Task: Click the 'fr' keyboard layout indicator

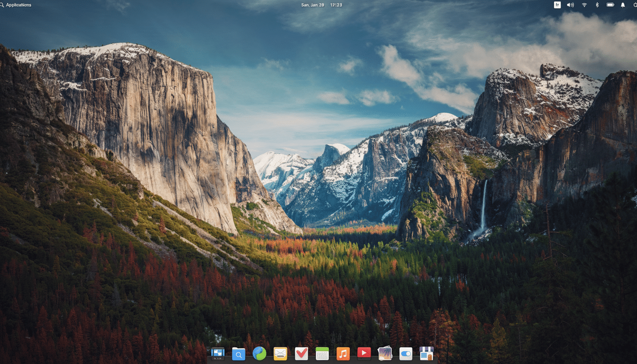Action: (x=557, y=5)
